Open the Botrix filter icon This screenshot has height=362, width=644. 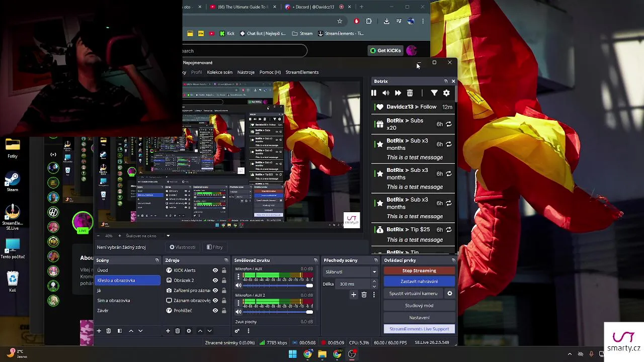434,93
